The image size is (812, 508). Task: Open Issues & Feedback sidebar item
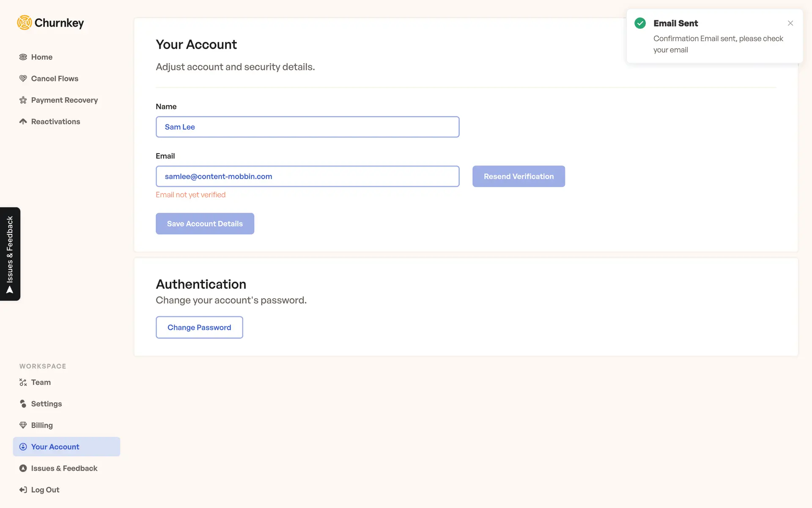[64, 468]
